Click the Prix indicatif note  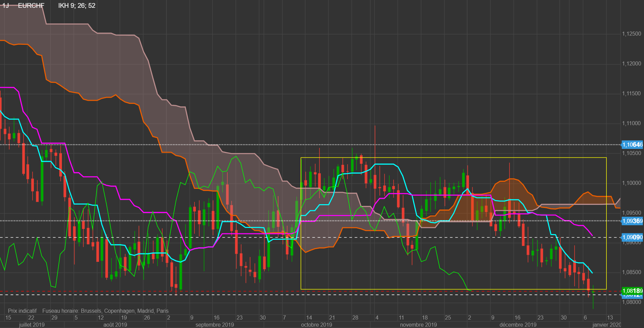pyautogui.click(x=22, y=311)
